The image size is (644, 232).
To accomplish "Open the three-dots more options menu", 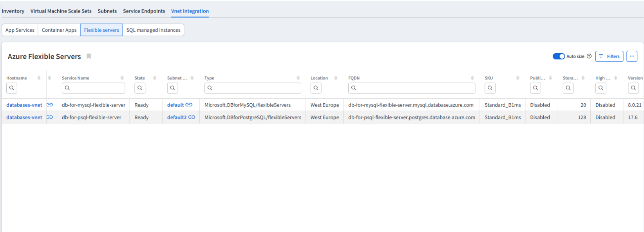I will [631, 56].
